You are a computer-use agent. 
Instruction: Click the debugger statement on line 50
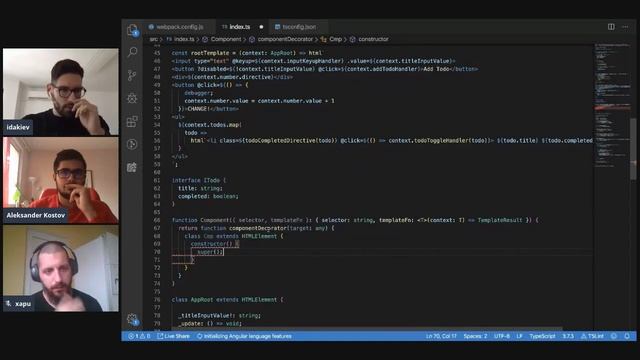(x=198, y=93)
